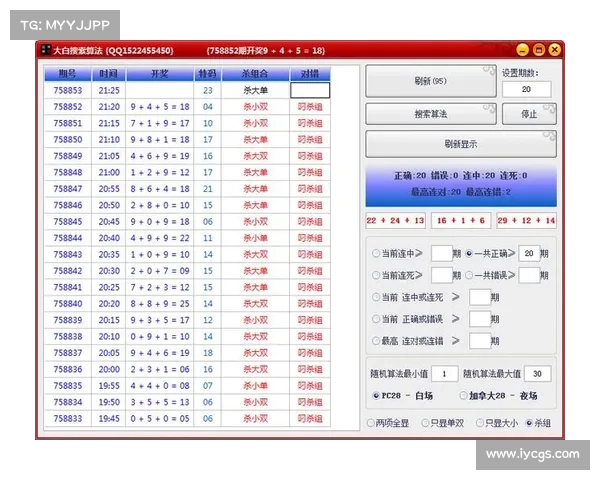Image resolution: width=600 pixels, height=480 pixels.
Task: Close the window with orange X button
Action: point(555,50)
